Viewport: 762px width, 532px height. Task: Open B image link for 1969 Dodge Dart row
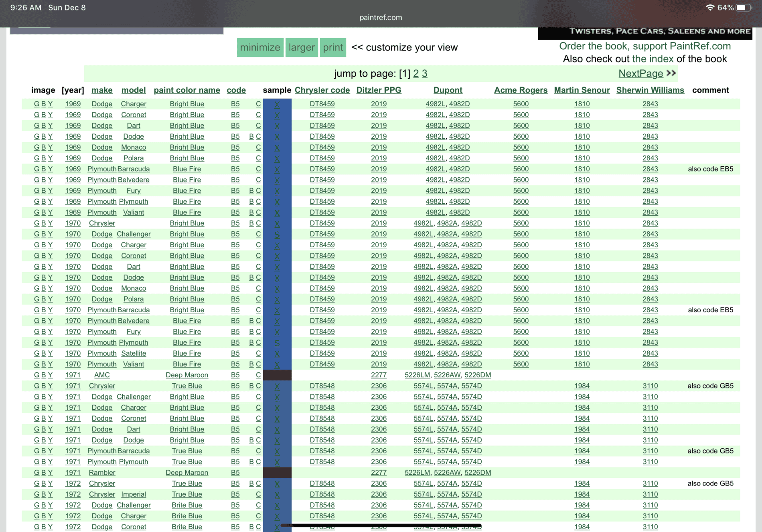[x=43, y=125]
